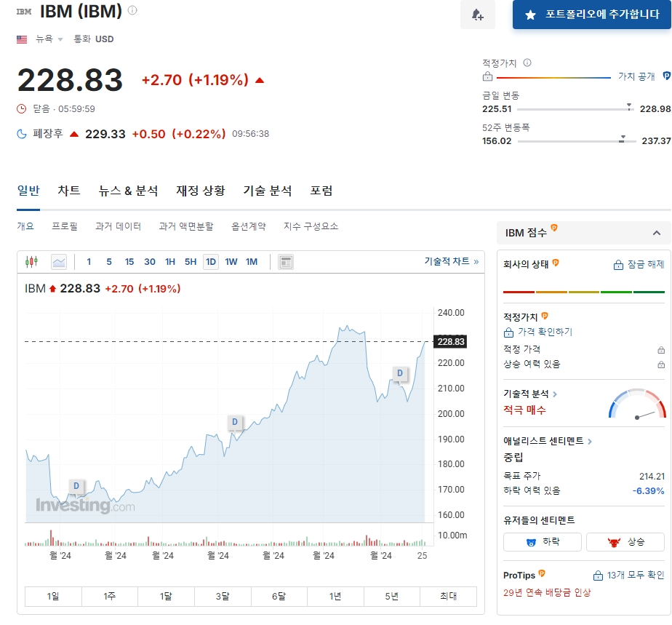This screenshot has height=625, width=672.
Task: Set chart range to 3달
Action: pyautogui.click(x=223, y=596)
